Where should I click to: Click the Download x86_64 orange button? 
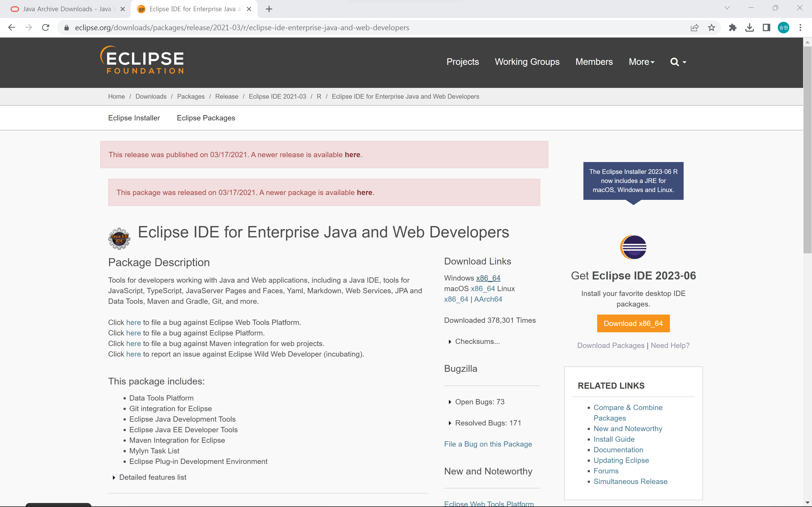(633, 323)
